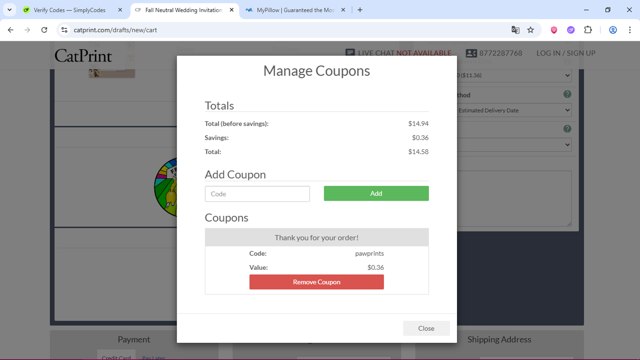The width and height of the screenshot is (640, 360).
Task: Click the phone number 8772287768
Action: pyautogui.click(x=500, y=53)
